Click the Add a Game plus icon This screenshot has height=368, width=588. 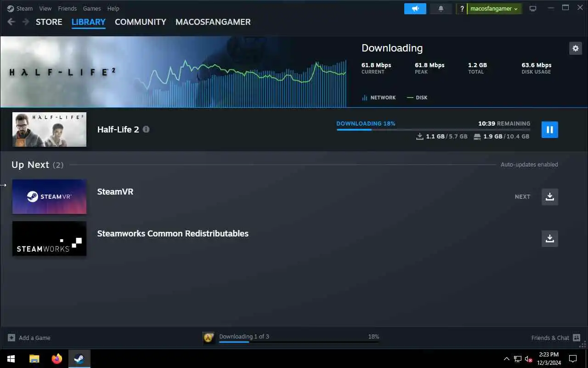[x=11, y=338]
